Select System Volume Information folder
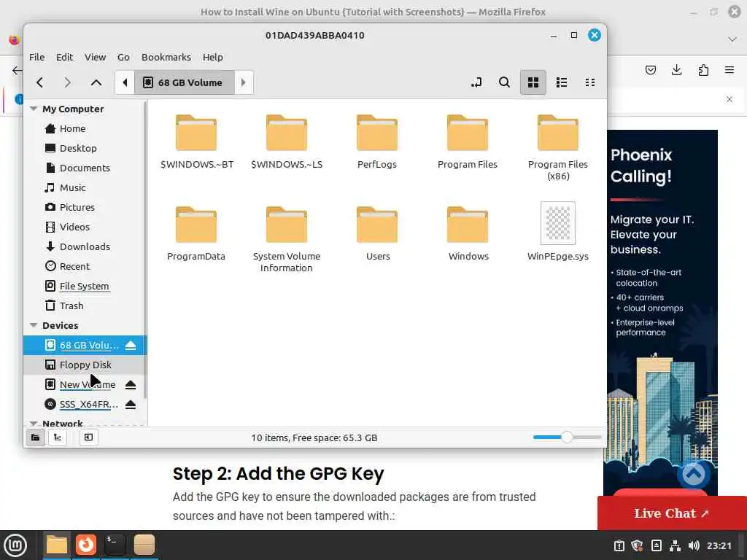The width and height of the screenshot is (747, 560). [286, 239]
